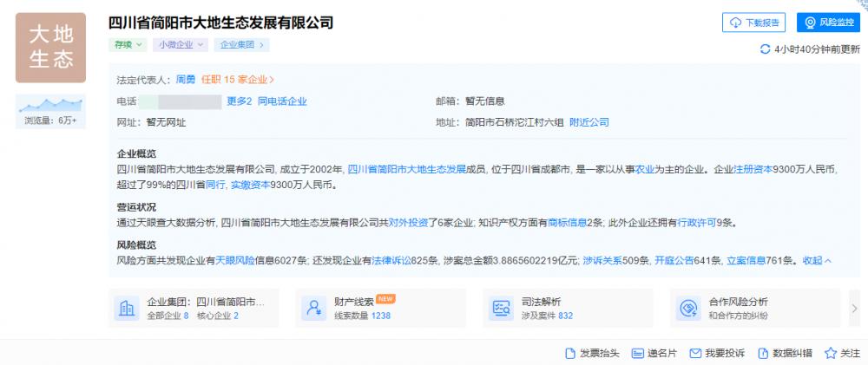Click 附近公司 nearby companies link

589,122
